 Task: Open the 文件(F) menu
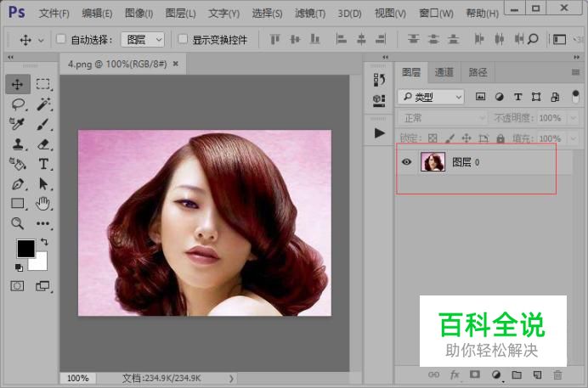tap(54, 14)
